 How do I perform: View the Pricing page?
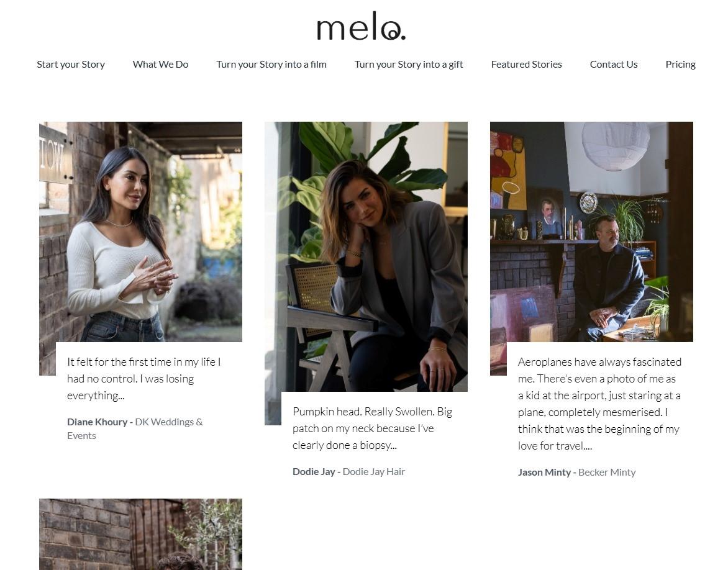pos(680,64)
